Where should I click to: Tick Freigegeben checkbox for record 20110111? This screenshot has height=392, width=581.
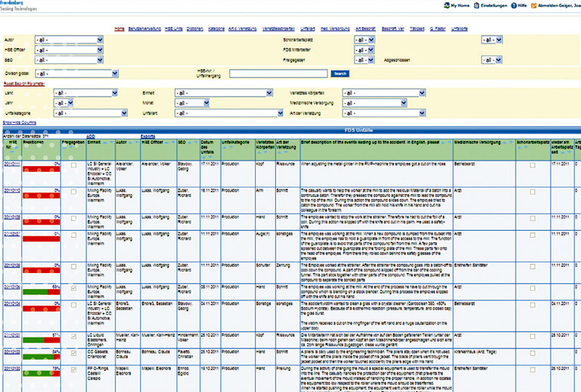click(x=73, y=166)
